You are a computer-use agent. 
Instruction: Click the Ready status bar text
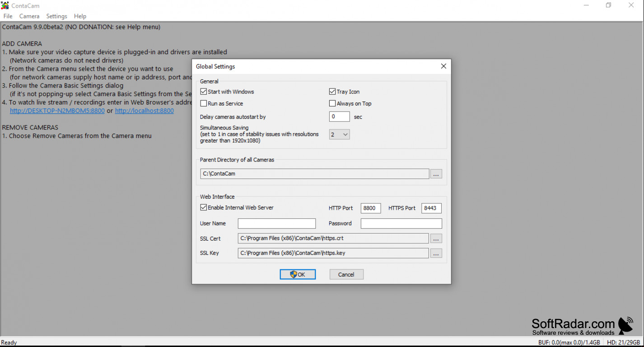[9, 342]
